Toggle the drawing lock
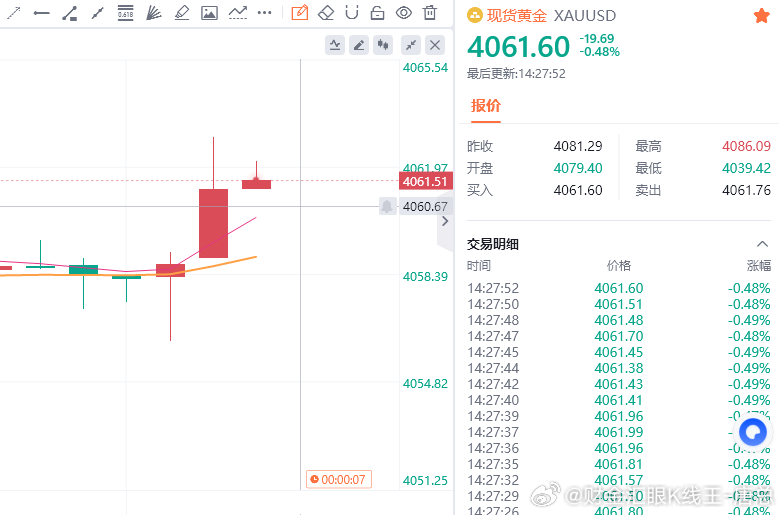Image resolution: width=783 pixels, height=515 pixels. (x=378, y=12)
